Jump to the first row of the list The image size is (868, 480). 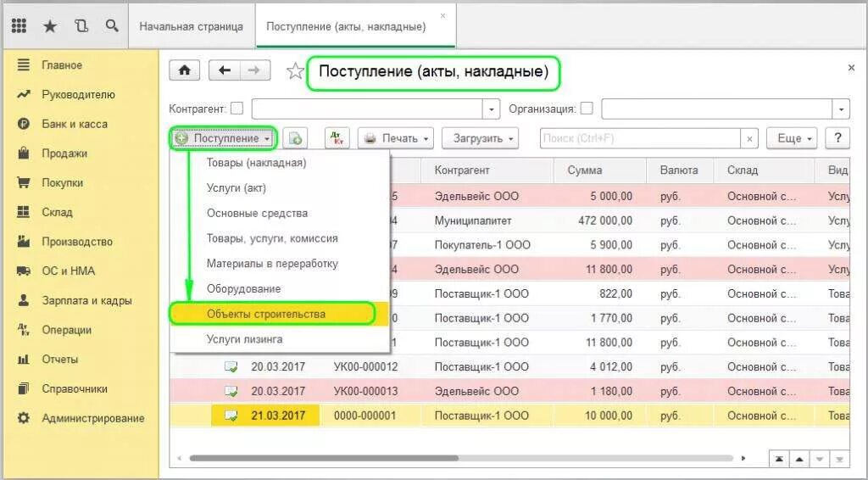pyautogui.click(x=779, y=459)
